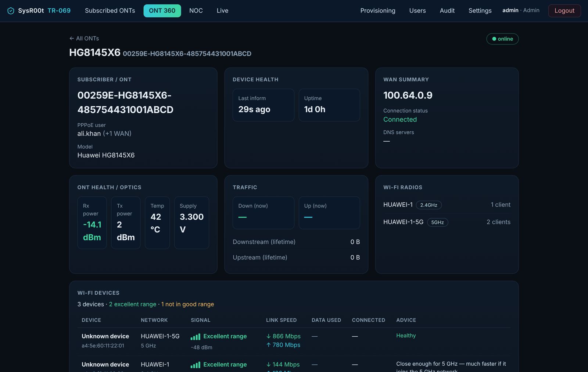588x372 pixels.
Task: Click the -48 dBm signal value
Action: click(x=201, y=347)
